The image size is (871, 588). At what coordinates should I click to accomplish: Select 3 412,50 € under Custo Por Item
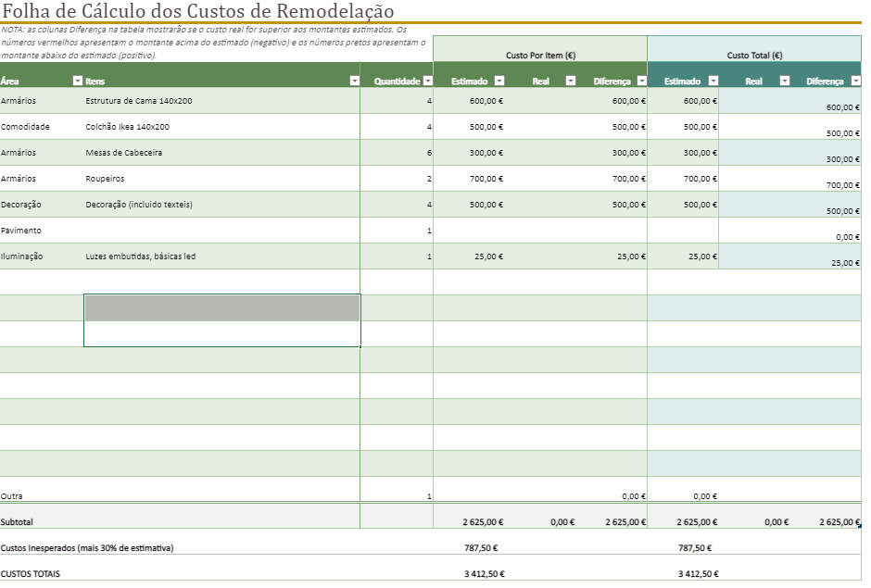coord(485,573)
